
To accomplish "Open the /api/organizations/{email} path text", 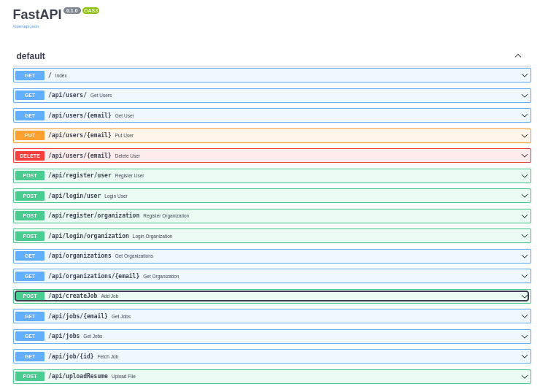I will point(93,276).
